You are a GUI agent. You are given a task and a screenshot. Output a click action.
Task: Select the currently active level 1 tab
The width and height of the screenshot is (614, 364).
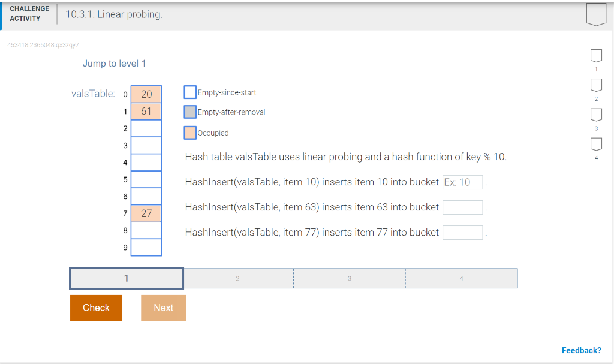[126, 278]
